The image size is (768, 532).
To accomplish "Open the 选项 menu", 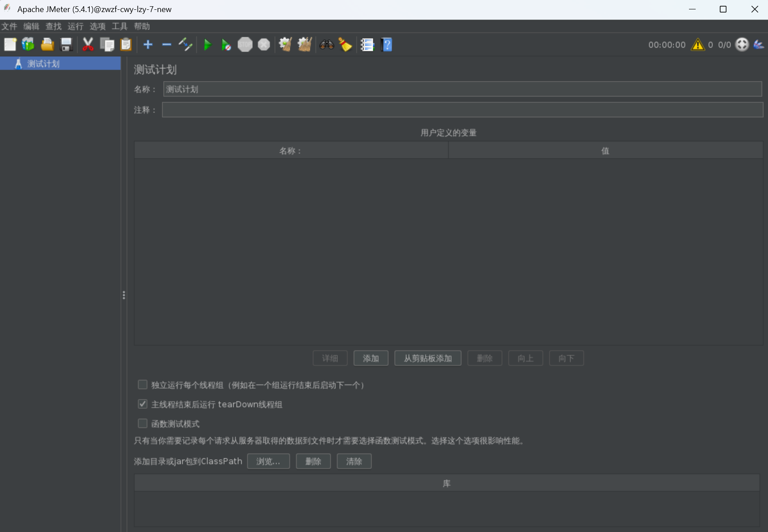I will tap(97, 26).
